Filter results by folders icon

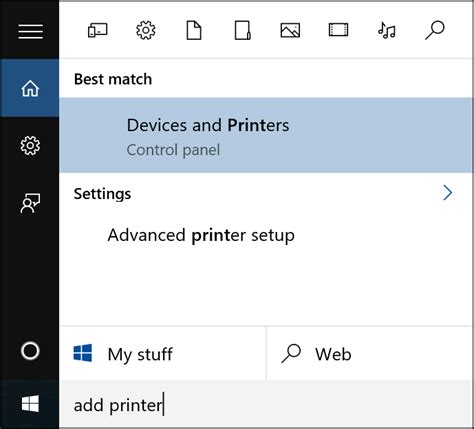[x=242, y=30]
